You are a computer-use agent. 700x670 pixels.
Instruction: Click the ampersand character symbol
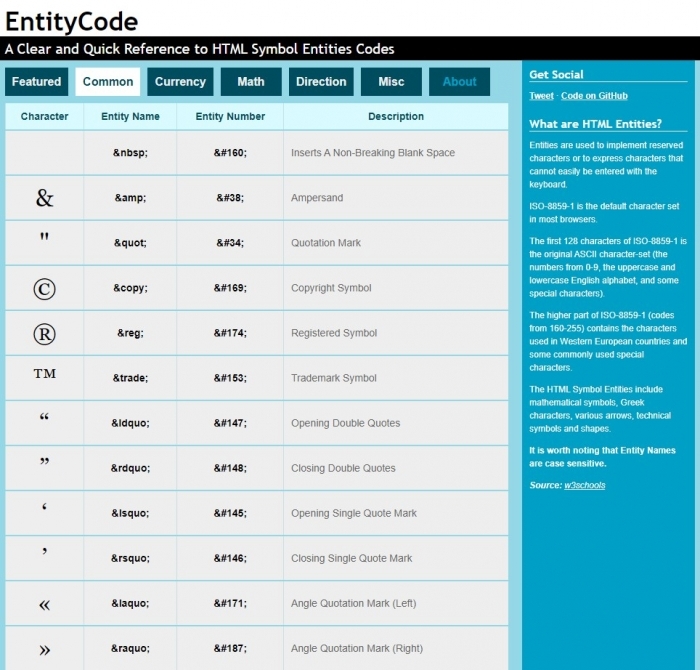[44, 198]
